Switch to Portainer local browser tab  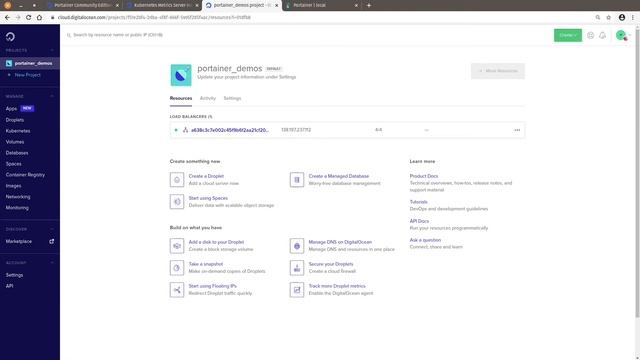click(x=322, y=5)
